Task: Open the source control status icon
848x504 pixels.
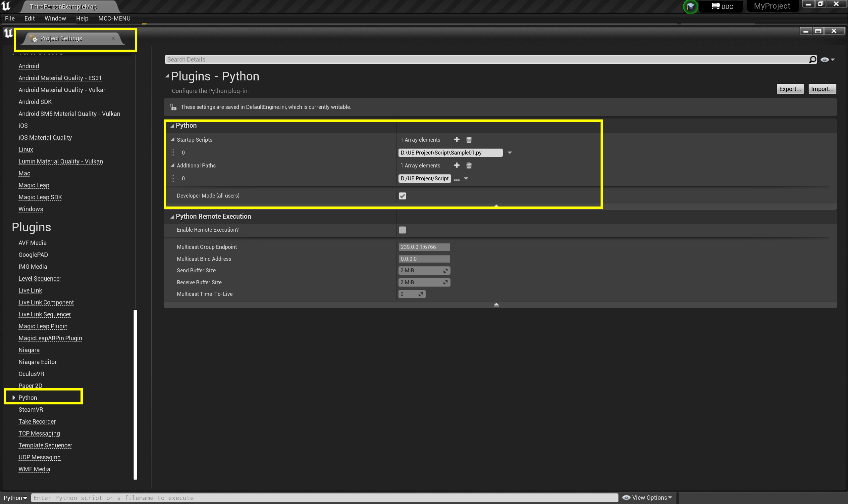Action: 690,6
